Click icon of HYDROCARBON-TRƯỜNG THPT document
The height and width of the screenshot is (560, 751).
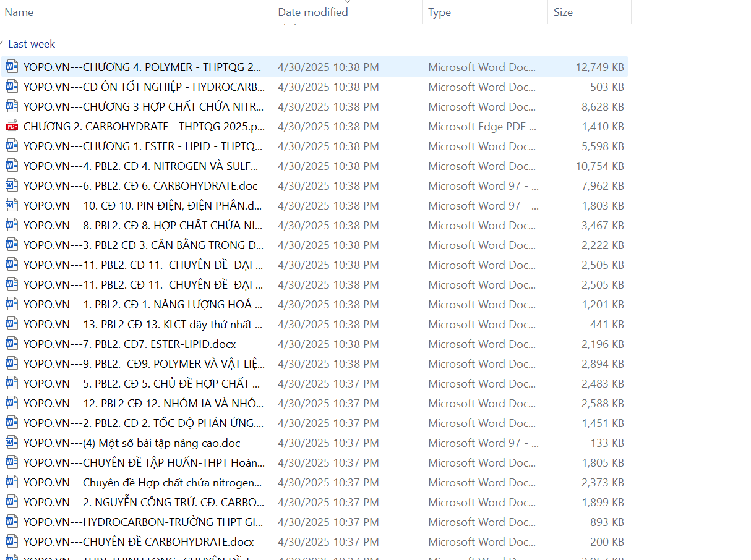(12, 522)
